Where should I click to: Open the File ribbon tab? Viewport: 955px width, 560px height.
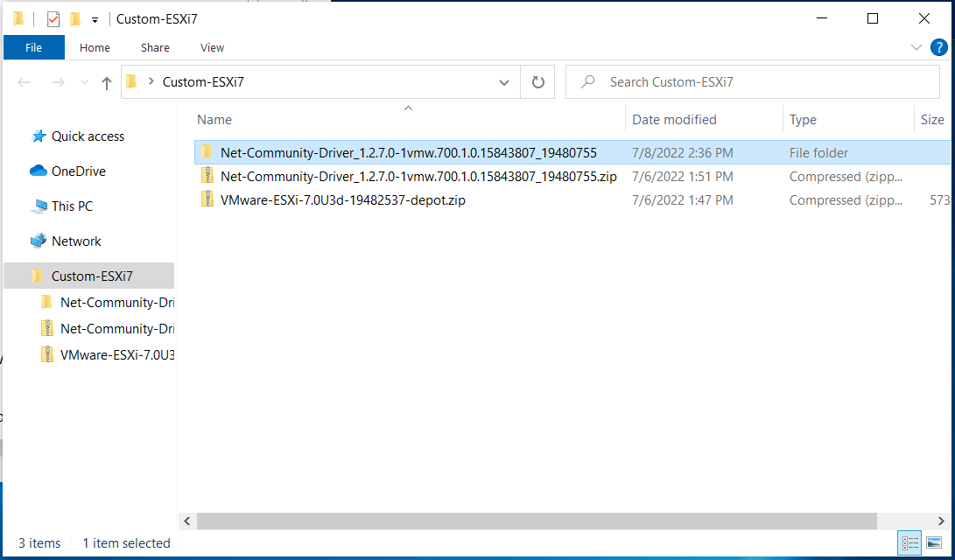(33, 47)
